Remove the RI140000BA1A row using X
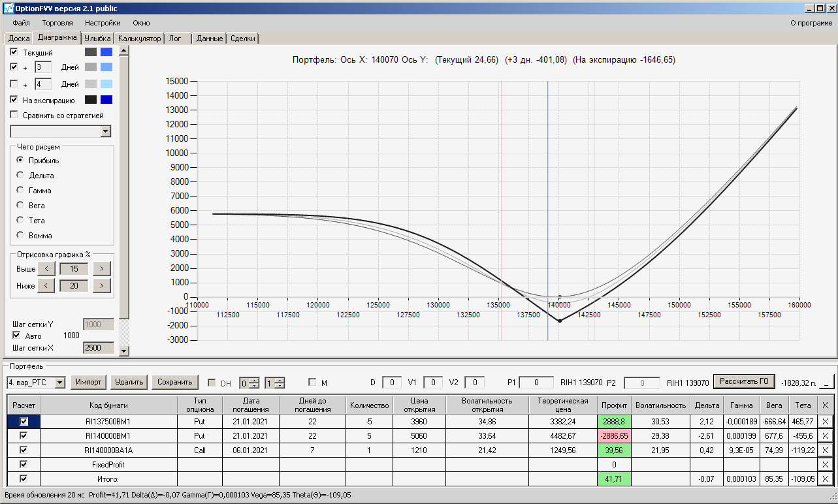 (x=824, y=450)
